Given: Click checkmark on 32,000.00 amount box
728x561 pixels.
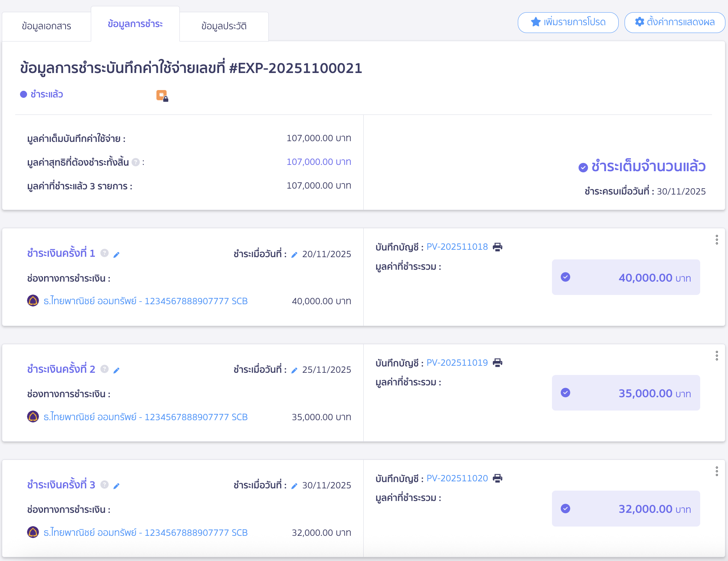Looking at the screenshot, I should 565,508.
